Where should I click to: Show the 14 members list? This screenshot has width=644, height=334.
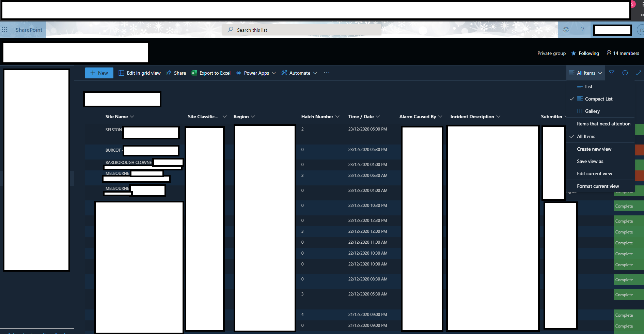coord(623,53)
